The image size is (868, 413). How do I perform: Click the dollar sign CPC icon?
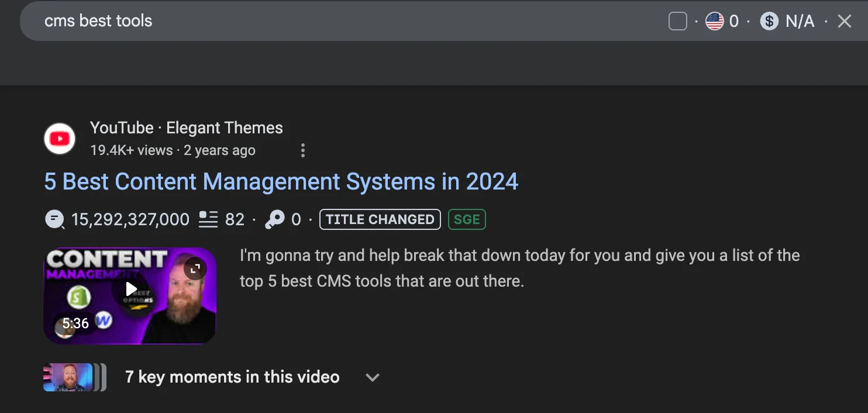(769, 22)
